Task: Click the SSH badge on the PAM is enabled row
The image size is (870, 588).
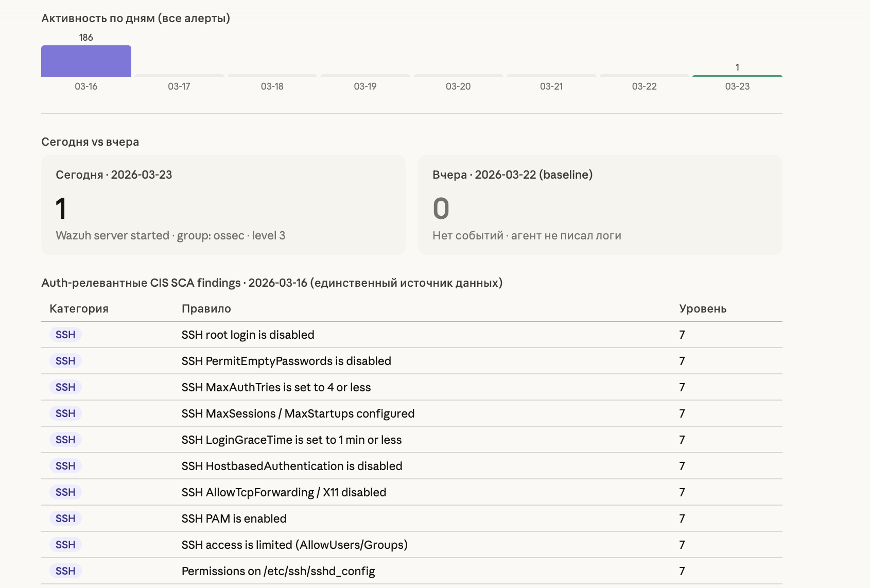Action: click(x=65, y=518)
